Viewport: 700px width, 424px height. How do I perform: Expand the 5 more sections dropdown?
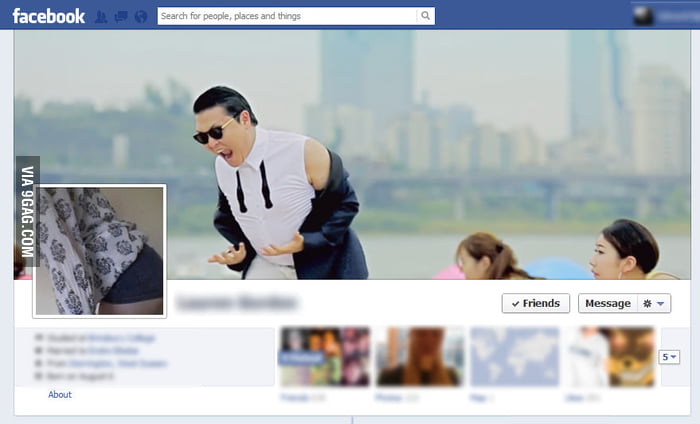tap(669, 357)
